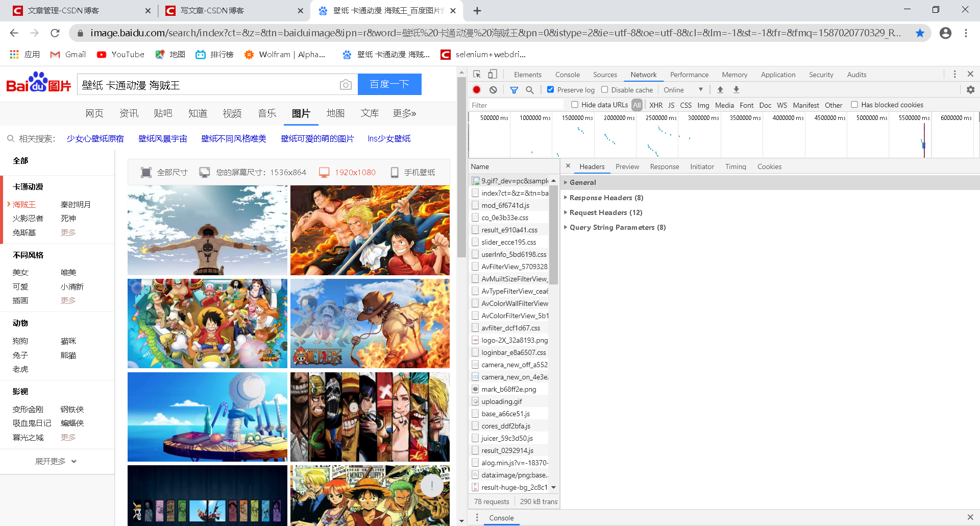
Task: Open the Apps bookmark grid icon
Action: click(14, 54)
